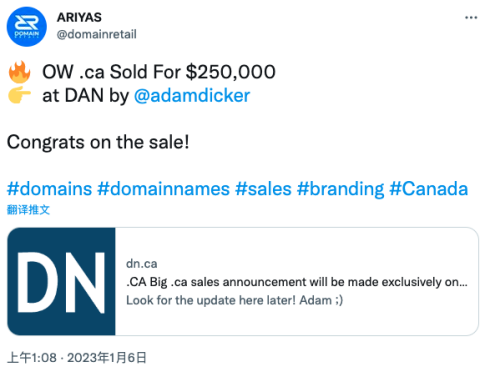
Task: Open the #domains hashtag
Action: point(49,189)
